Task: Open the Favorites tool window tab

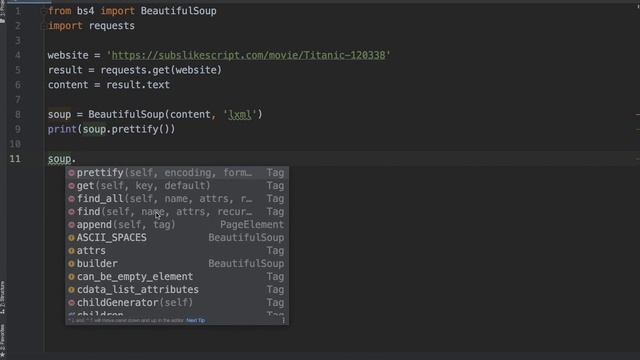Action: (x=2, y=340)
